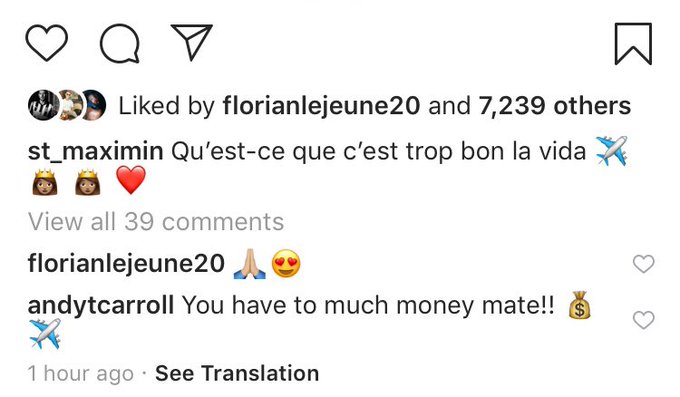
Task: Expand View all 39 comments
Action: pos(156,222)
